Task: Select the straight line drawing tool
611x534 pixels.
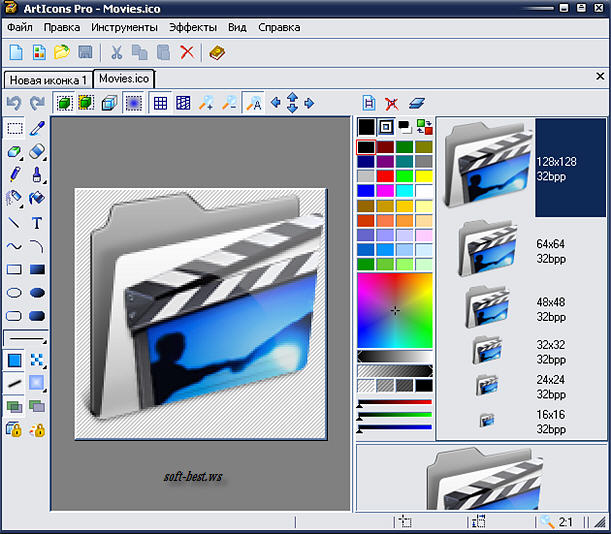Action: point(14,223)
